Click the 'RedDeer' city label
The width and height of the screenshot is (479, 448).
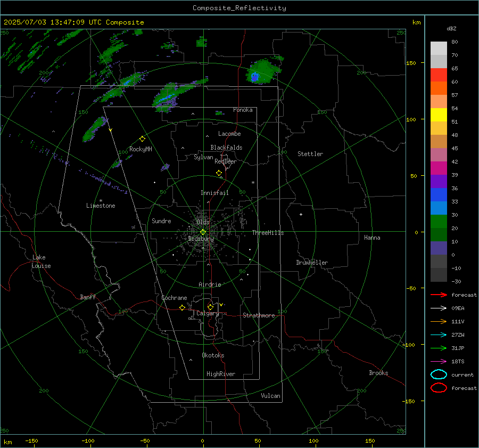coord(226,161)
